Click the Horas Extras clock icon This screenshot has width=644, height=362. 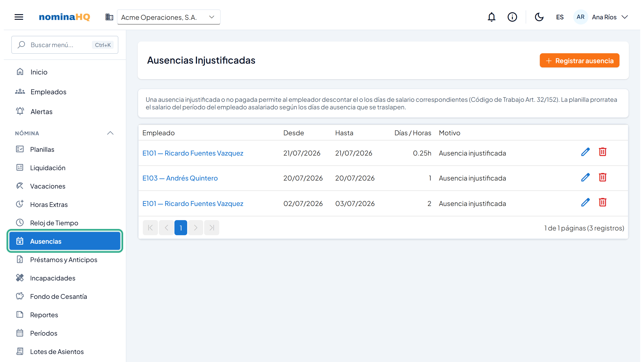20,204
